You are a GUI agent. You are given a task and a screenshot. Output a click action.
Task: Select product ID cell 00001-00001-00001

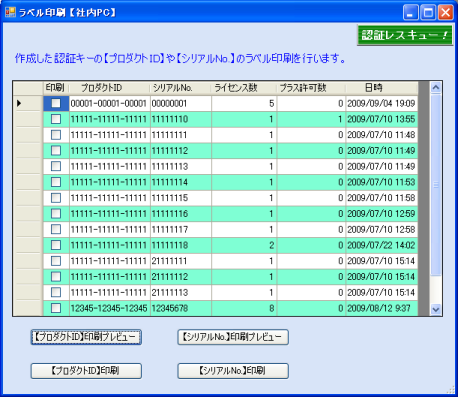coord(110,103)
